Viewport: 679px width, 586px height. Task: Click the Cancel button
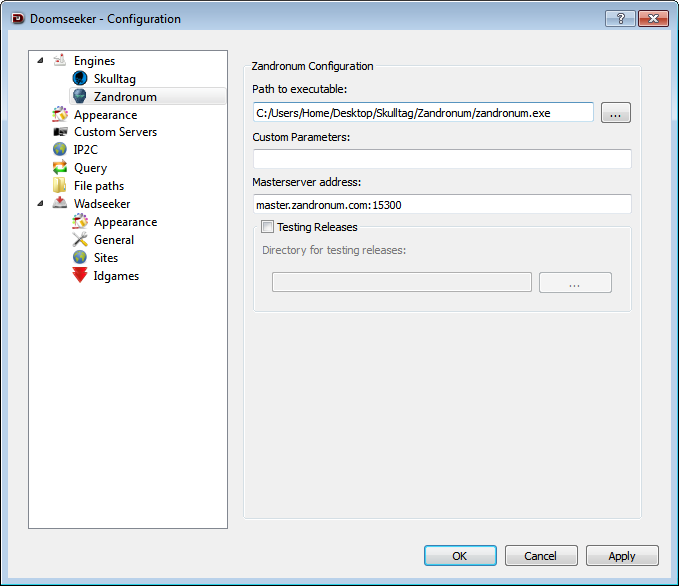(x=541, y=556)
